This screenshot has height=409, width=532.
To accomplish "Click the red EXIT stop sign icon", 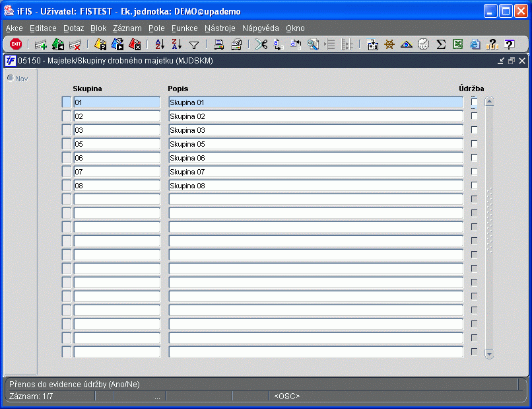I will [16, 44].
